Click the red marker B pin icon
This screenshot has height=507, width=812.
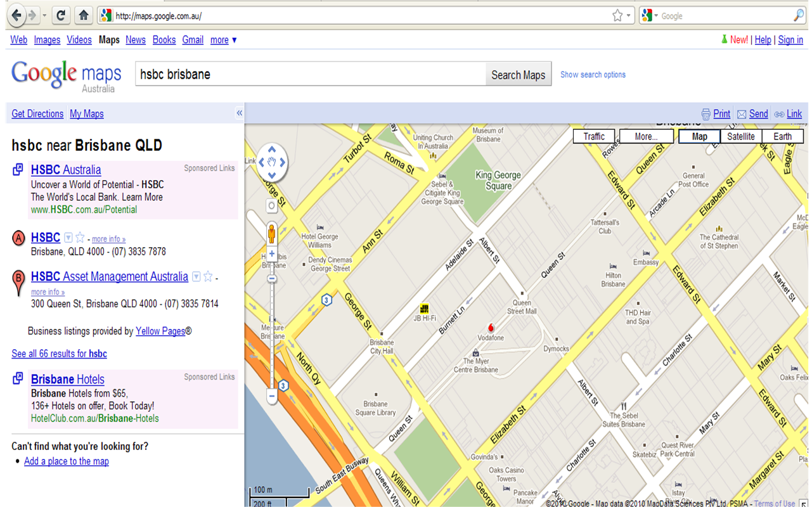pyautogui.click(x=19, y=283)
